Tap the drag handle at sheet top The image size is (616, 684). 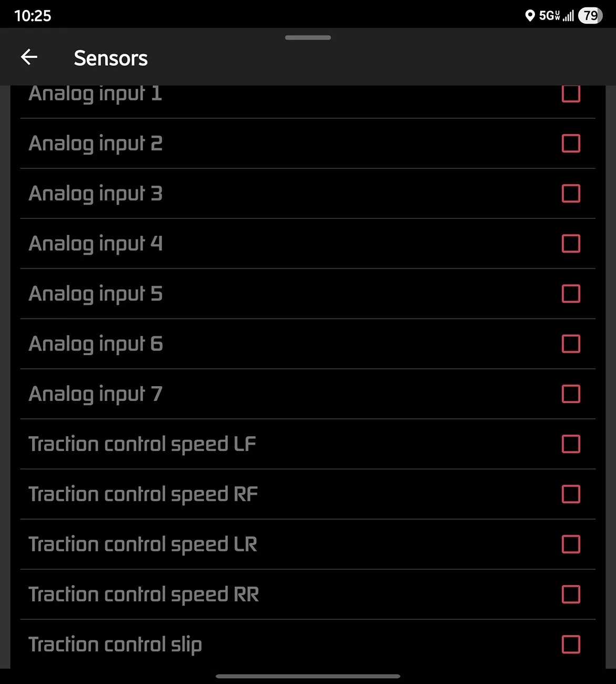tap(308, 38)
